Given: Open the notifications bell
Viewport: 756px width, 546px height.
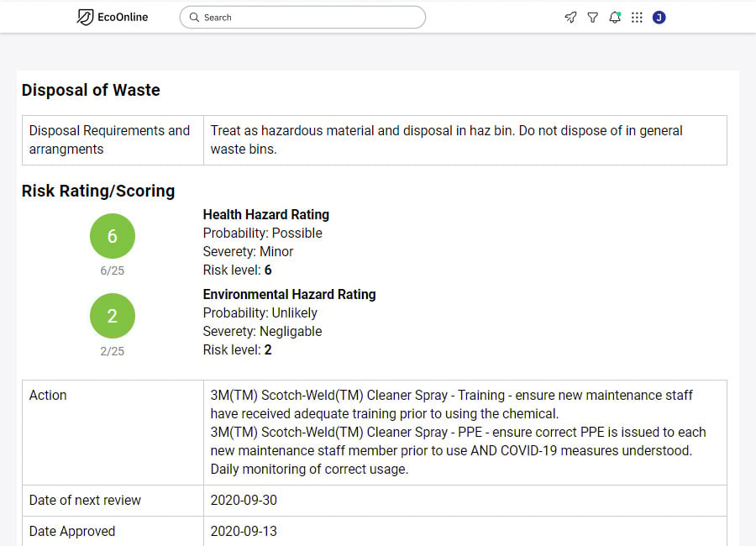Looking at the screenshot, I should pyautogui.click(x=615, y=18).
